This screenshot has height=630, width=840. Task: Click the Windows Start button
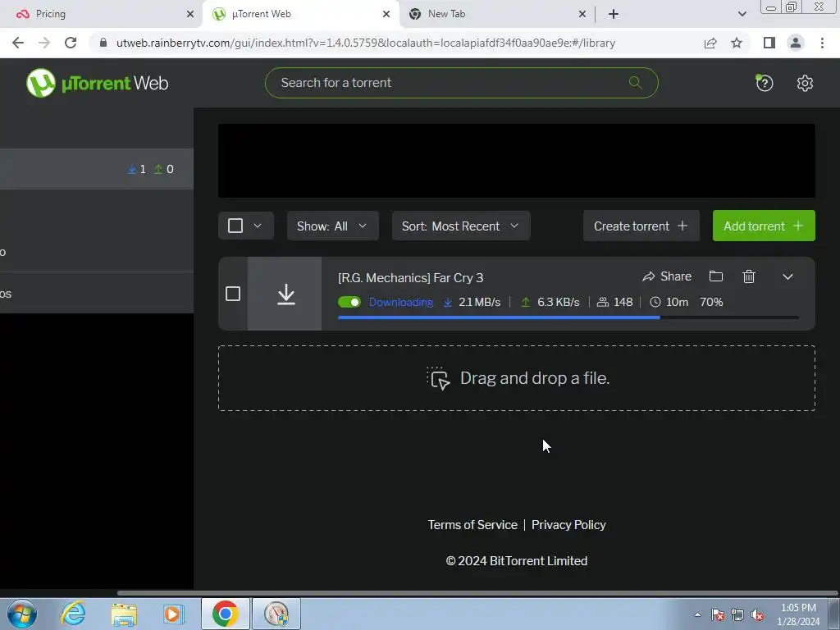[22, 614]
